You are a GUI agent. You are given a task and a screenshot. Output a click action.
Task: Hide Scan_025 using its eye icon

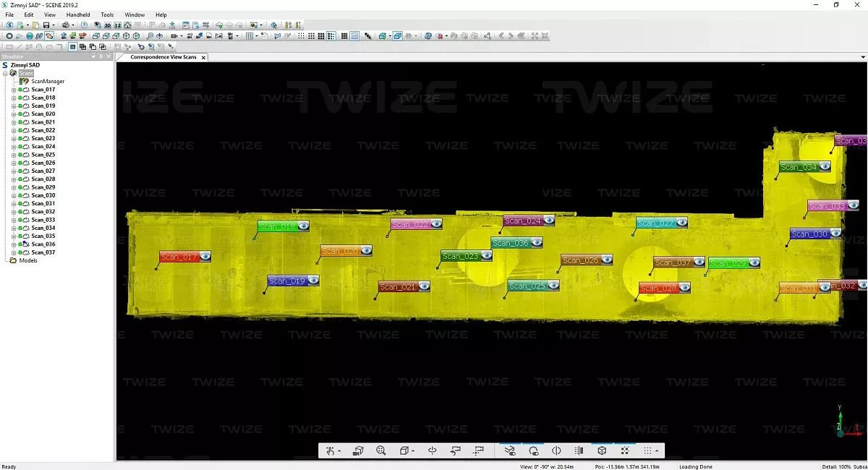[553, 286]
